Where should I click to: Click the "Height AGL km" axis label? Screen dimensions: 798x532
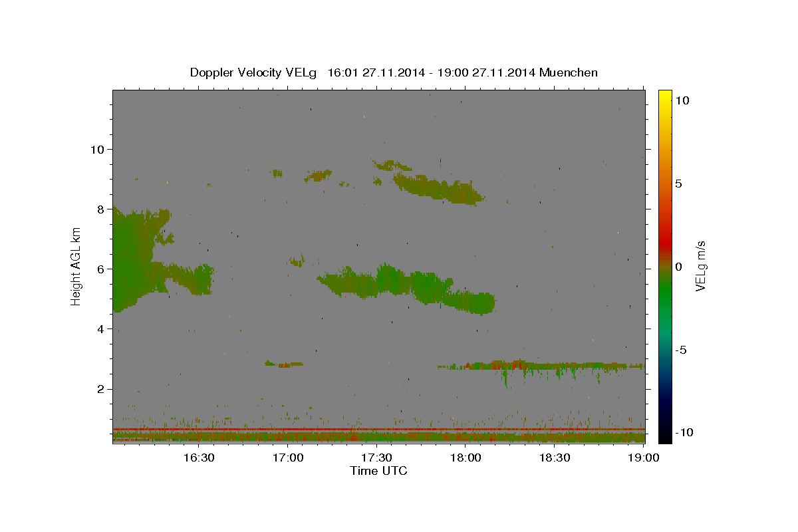click(x=76, y=267)
